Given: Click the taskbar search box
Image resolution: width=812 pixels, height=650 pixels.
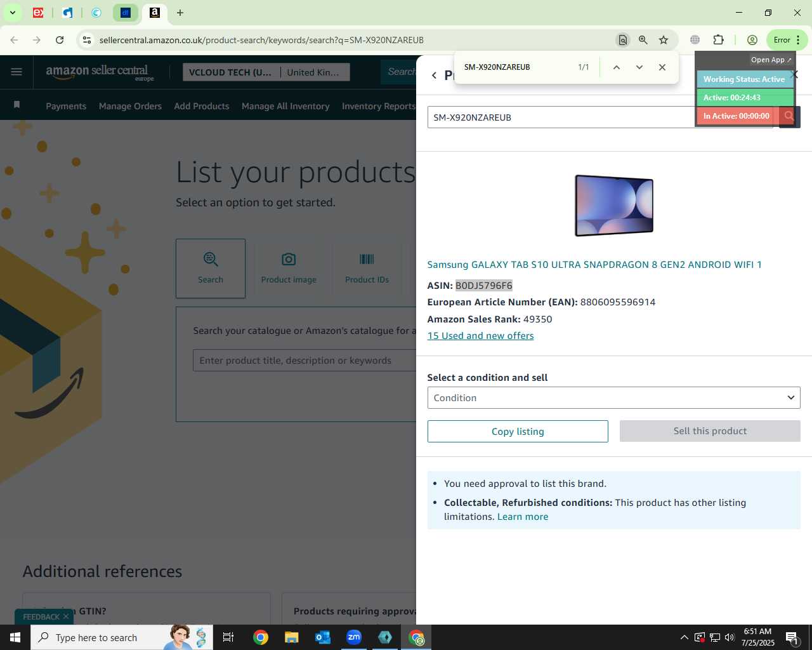Looking at the screenshot, I should (121, 637).
